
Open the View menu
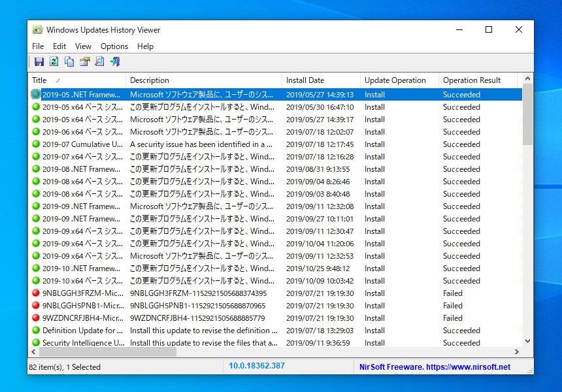click(x=83, y=46)
